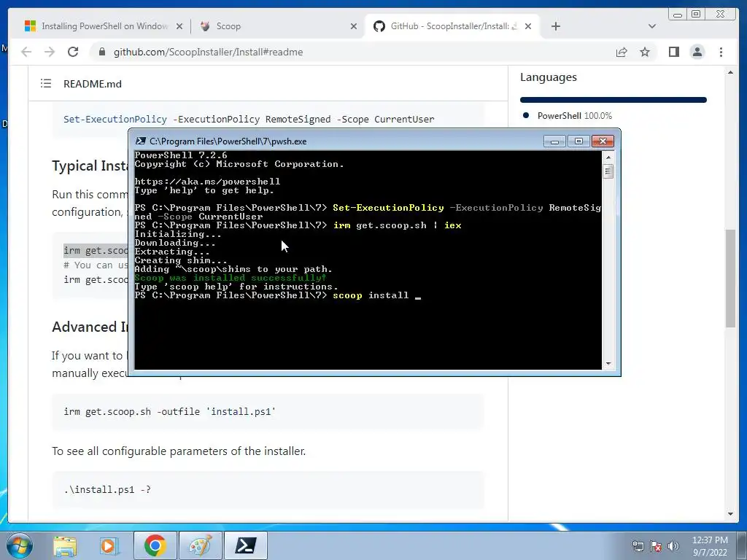The height and width of the screenshot is (560, 747).
Task: Close the Installing PowerShell tab
Action: pos(179,26)
